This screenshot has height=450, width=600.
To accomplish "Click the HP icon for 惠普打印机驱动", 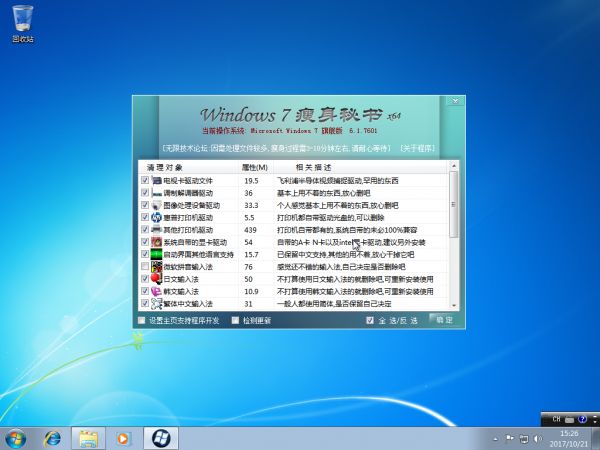I will click(x=157, y=217).
